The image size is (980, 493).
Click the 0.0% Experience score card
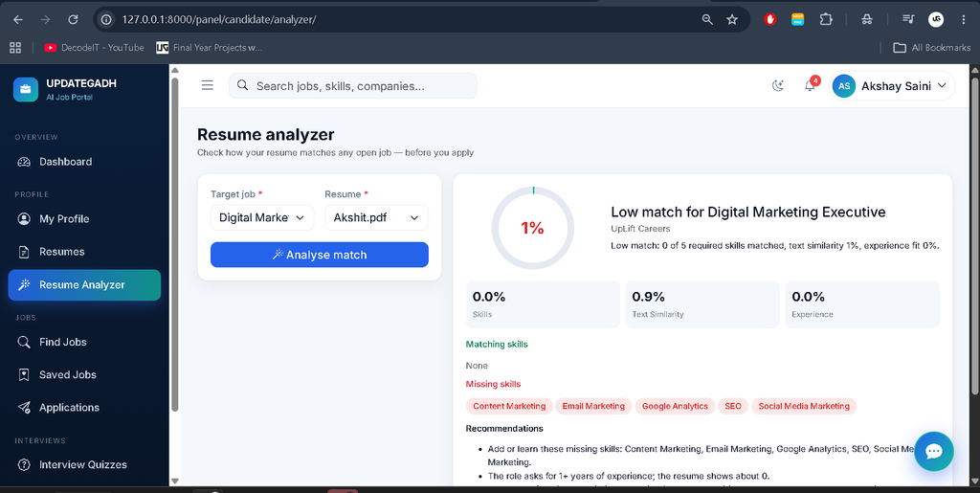(862, 304)
